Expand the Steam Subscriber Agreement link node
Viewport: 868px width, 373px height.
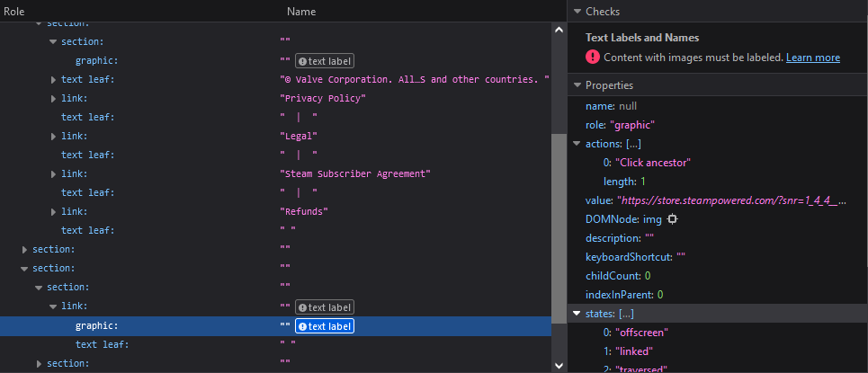coord(54,173)
